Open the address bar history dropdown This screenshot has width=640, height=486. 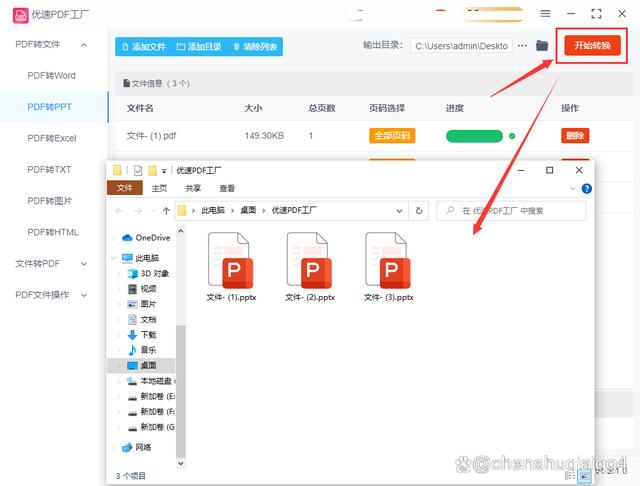pyautogui.click(x=399, y=211)
